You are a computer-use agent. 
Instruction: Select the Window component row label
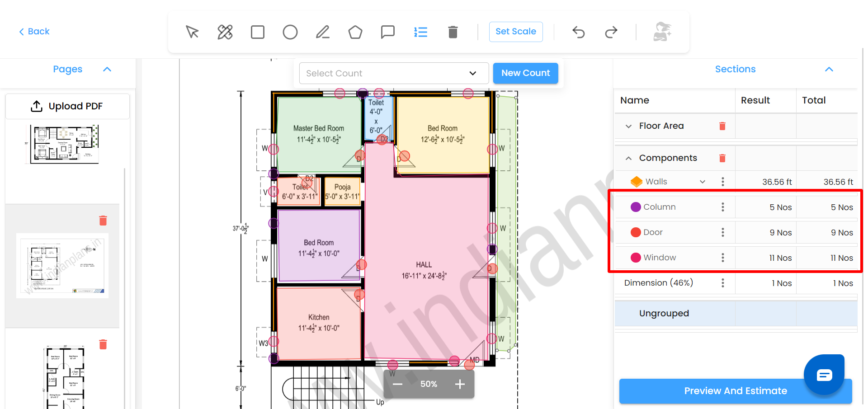pyautogui.click(x=660, y=258)
